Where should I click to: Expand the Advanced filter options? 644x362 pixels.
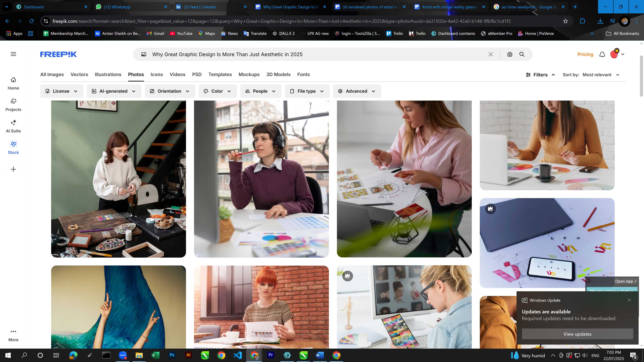[357, 91]
